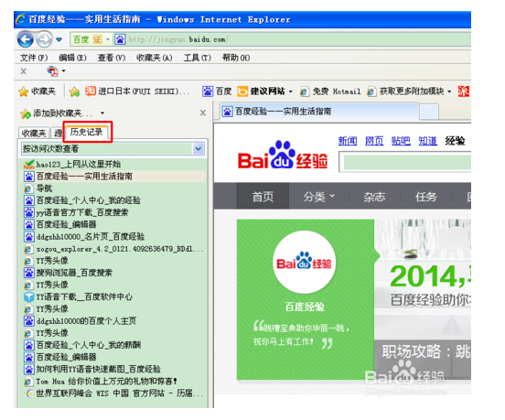Open the dropdown arrow beside 添加到收藏夹
Viewport: 505px width, 420px height.
tap(102, 113)
